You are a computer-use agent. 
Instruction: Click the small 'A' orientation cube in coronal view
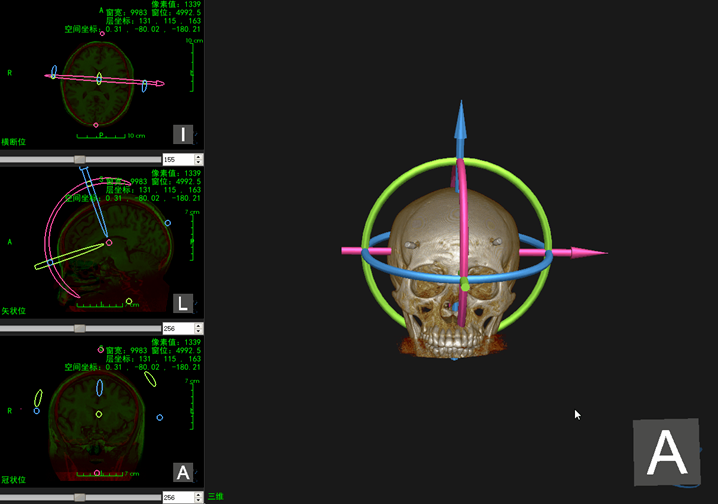click(183, 472)
